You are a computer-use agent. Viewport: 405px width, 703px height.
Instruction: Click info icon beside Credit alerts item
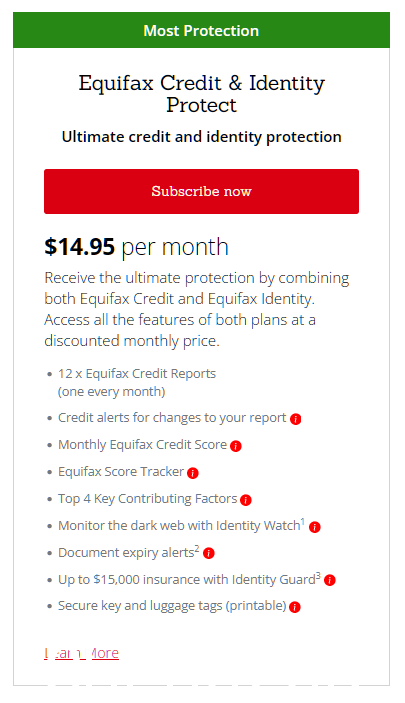pyautogui.click(x=296, y=419)
